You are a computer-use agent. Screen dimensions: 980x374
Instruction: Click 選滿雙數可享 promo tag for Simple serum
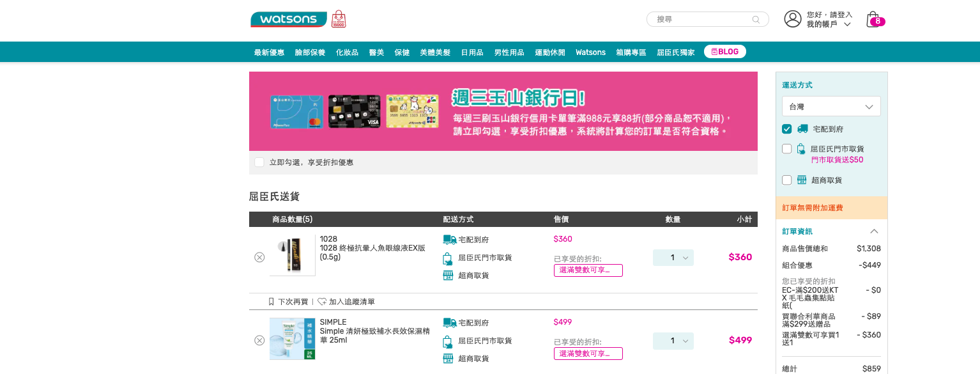(588, 354)
